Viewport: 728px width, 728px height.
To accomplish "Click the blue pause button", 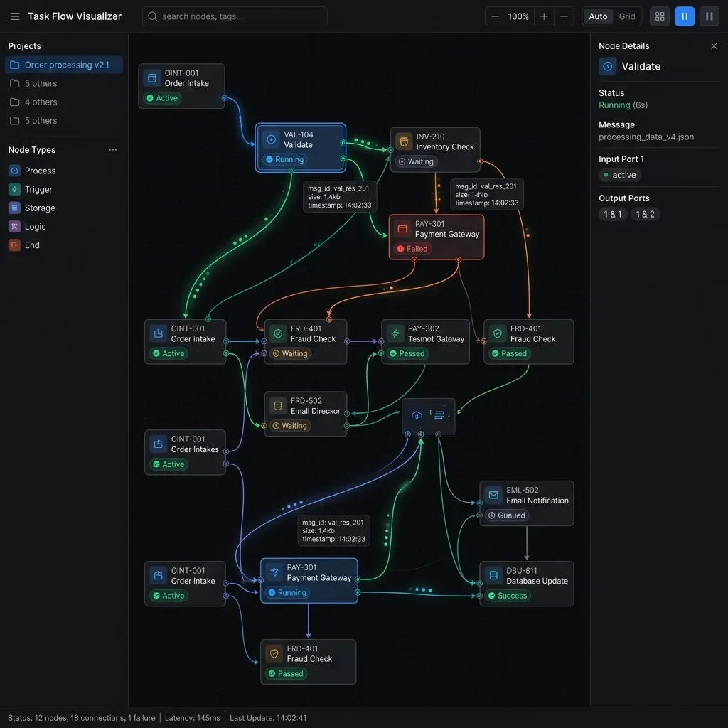I will 685,16.
